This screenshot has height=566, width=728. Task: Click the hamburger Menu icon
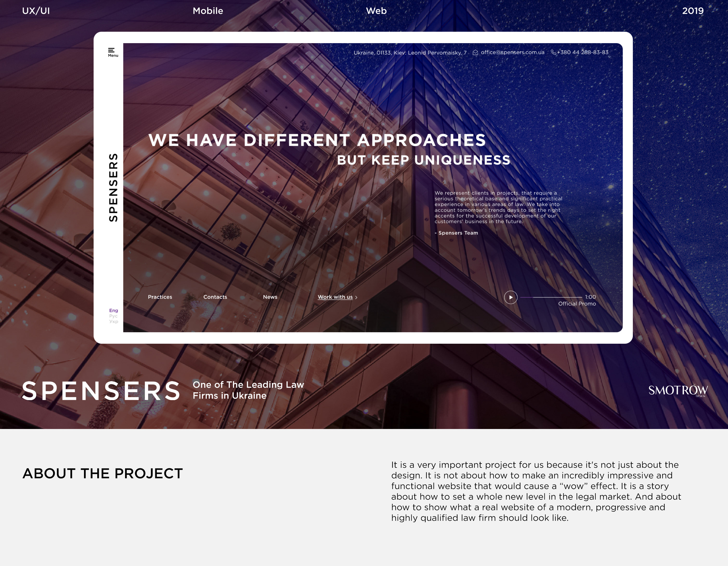coord(112,50)
